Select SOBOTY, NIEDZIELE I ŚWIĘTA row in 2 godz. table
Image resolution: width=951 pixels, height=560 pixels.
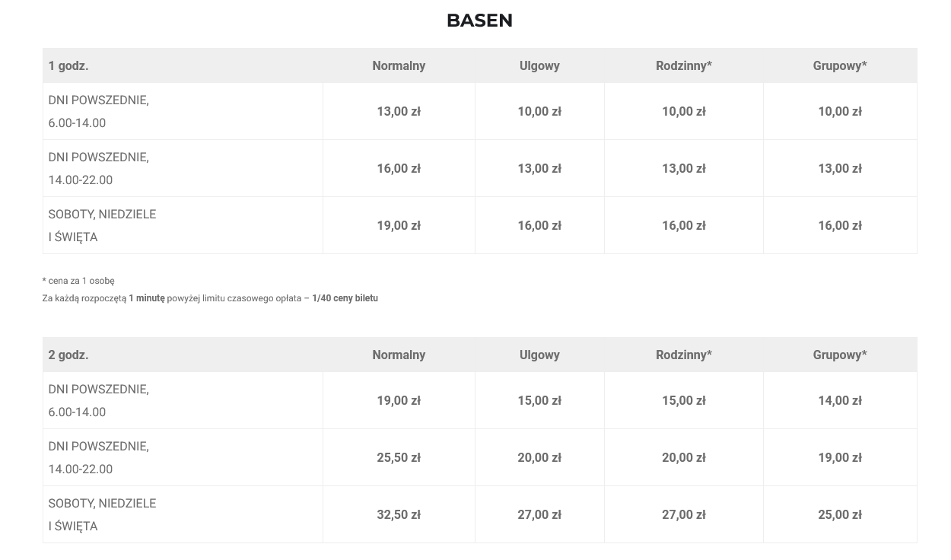[x=102, y=514]
